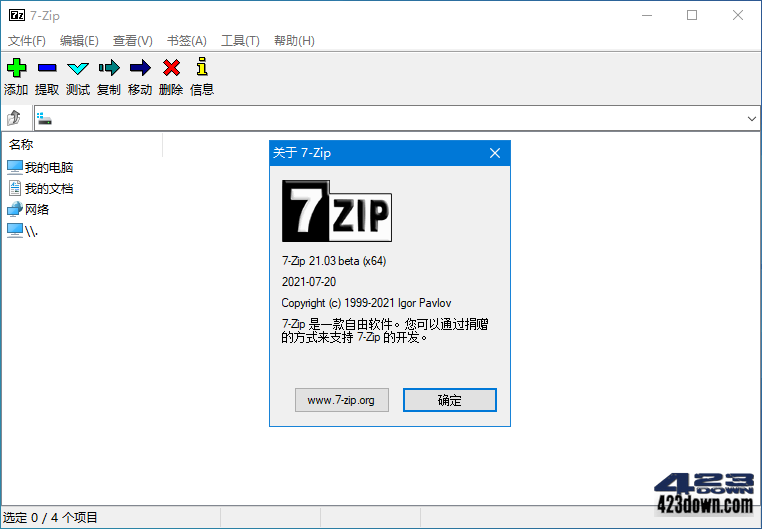Click version text 7-Zip 21.03 beta (x64)
The height and width of the screenshot is (529, 762).
tap(334, 261)
